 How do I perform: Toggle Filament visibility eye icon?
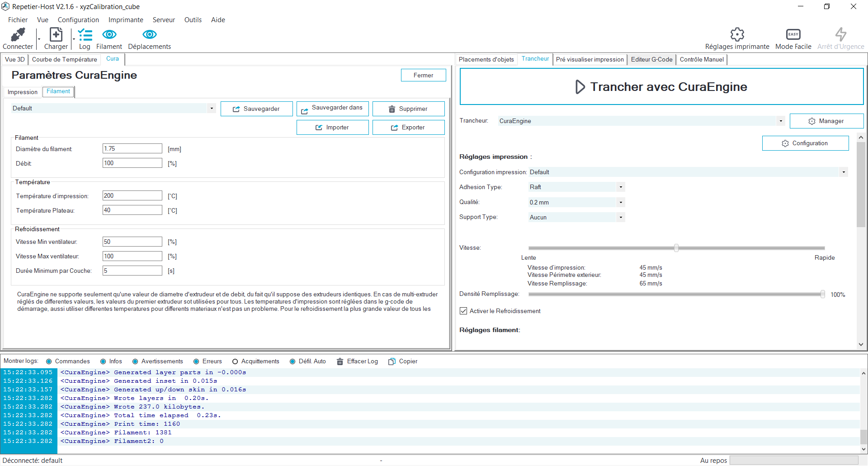click(109, 34)
